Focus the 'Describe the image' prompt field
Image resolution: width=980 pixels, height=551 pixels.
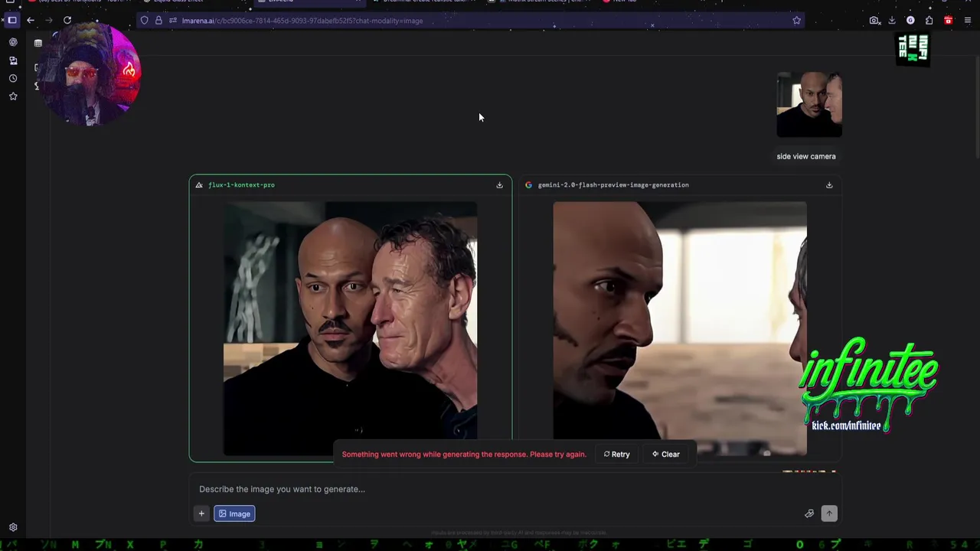click(x=514, y=489)
